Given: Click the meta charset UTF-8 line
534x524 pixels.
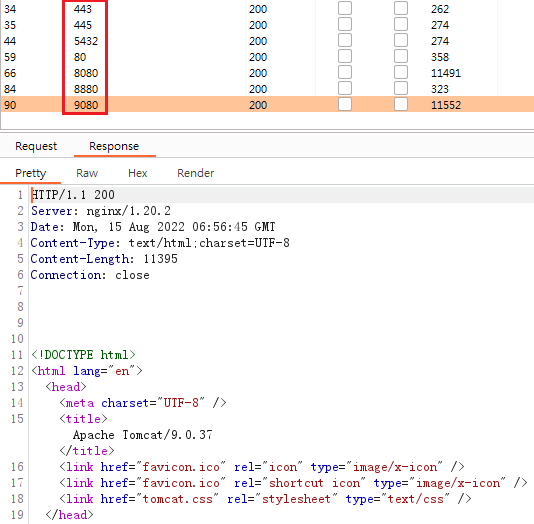Looking at the screenshot, I should point(143,403).
